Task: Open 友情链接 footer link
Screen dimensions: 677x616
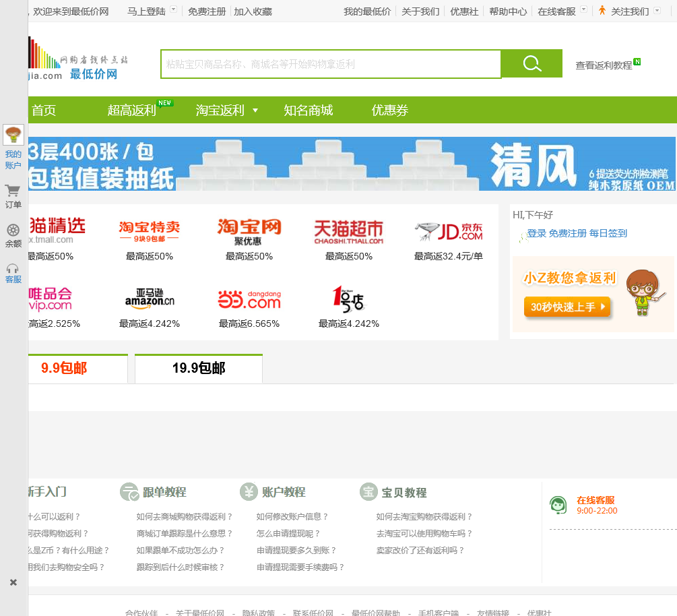Action: (x=493, y=613)
